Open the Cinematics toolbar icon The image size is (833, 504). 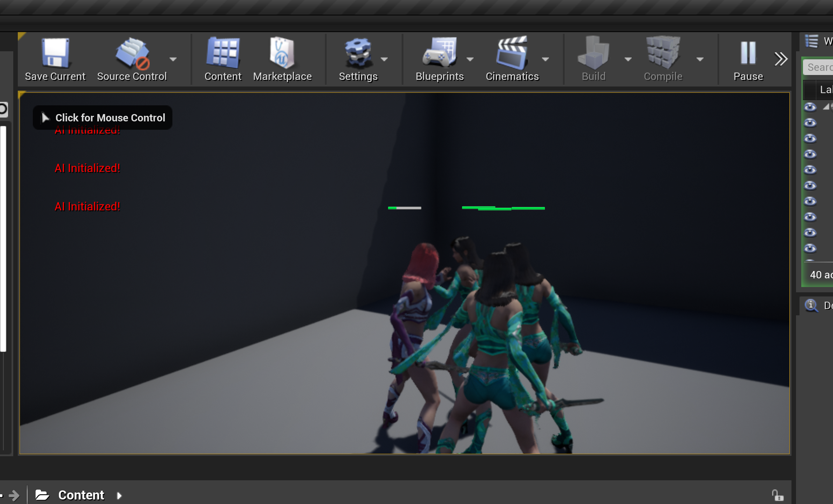tap(512, 59)
